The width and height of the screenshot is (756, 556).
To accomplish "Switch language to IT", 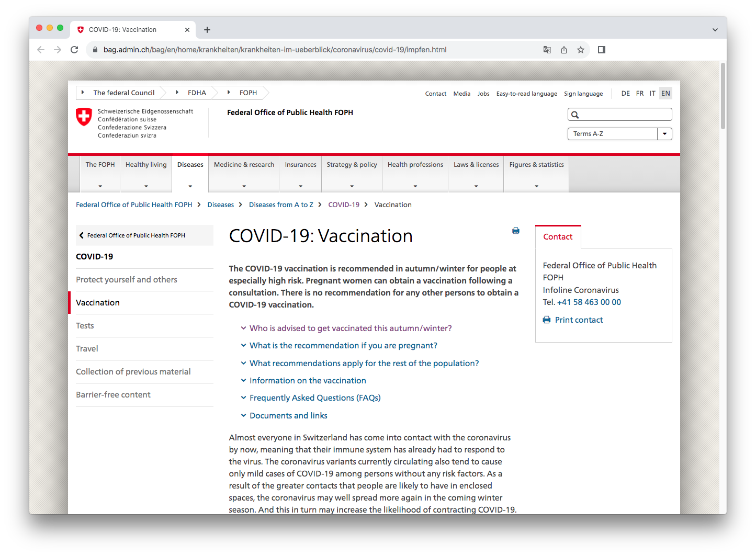I will pos(652,94).
